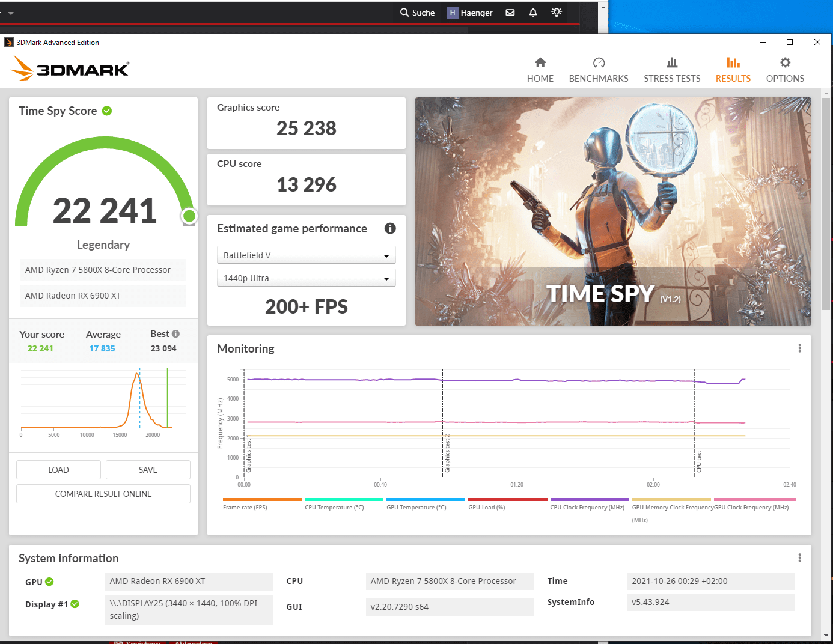
Task: Click the score gauge end marker
Action: pyautogui.click(x=189, y=216)
